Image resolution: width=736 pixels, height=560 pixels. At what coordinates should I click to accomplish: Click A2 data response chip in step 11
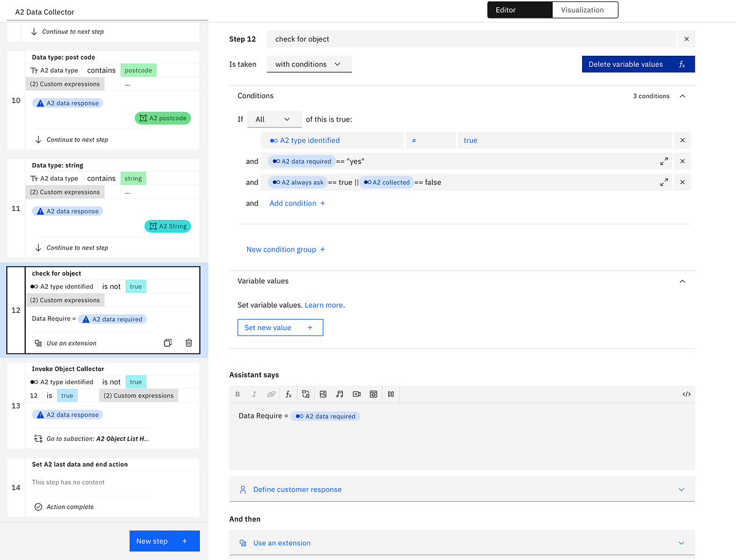(67, 211)
